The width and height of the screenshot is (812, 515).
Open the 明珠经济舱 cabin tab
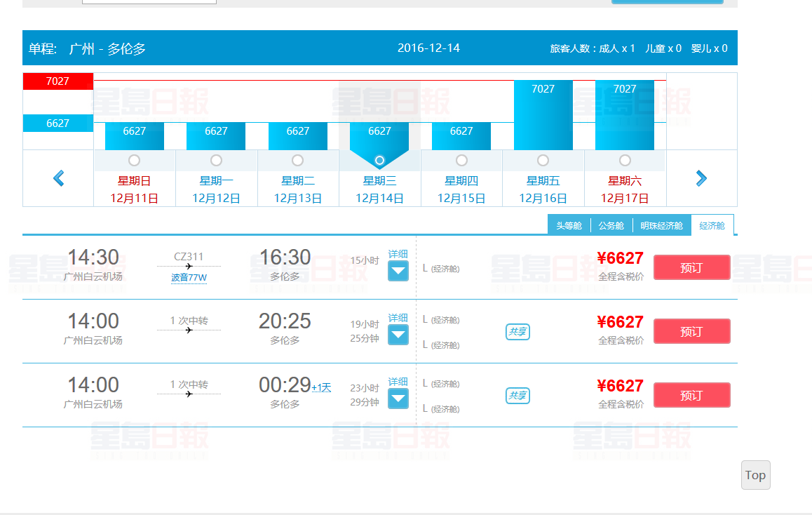click(x=661, y=226)
